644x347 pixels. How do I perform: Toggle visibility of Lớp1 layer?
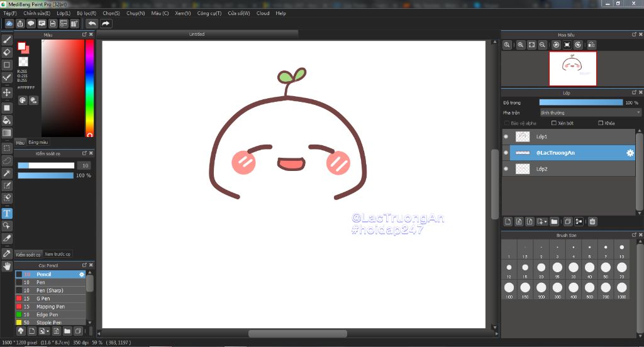(506, 137)
